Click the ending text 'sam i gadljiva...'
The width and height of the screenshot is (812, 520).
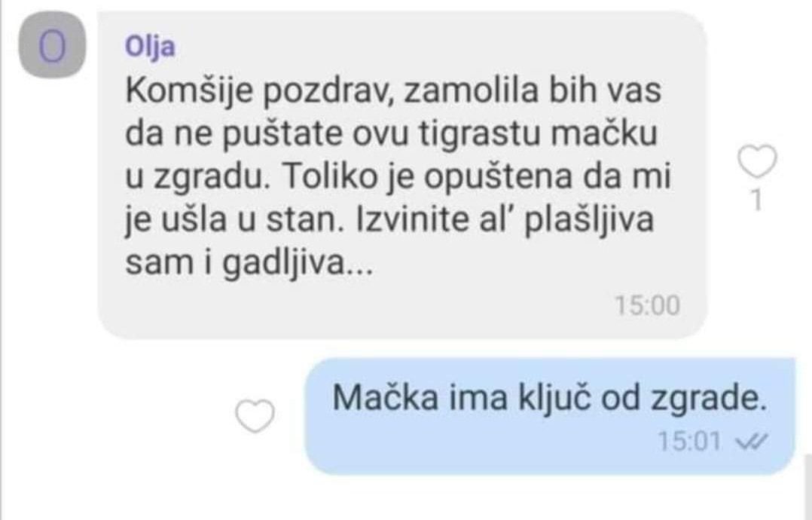249,264
